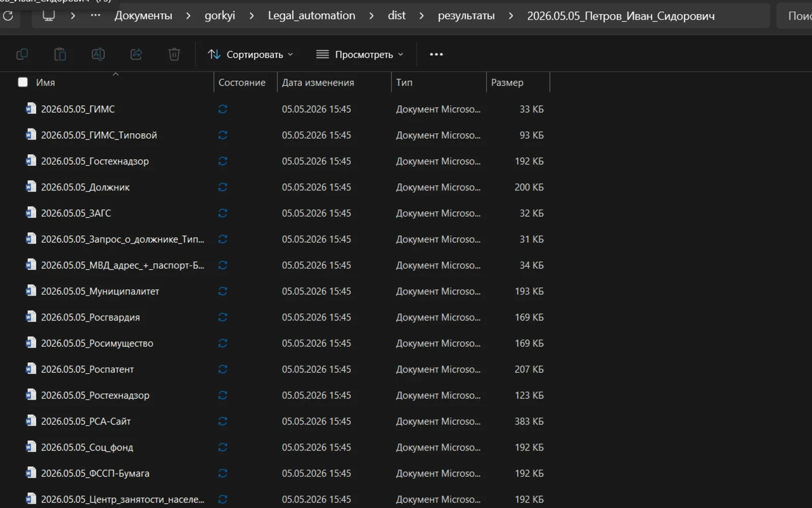The height and width of the screenshot is (508, 812).
Task: Navigate to результаты folder in the breadcrumb
Action: click(x=466, y=16)
